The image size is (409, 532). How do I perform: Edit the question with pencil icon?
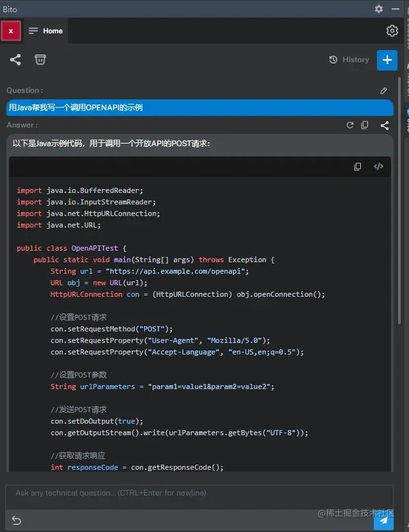point(383,90)
